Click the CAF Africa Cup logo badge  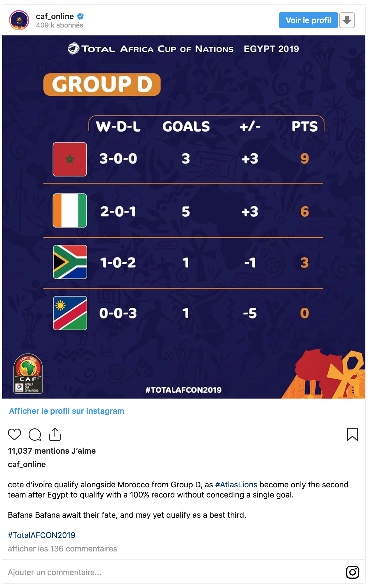(28, 374)
